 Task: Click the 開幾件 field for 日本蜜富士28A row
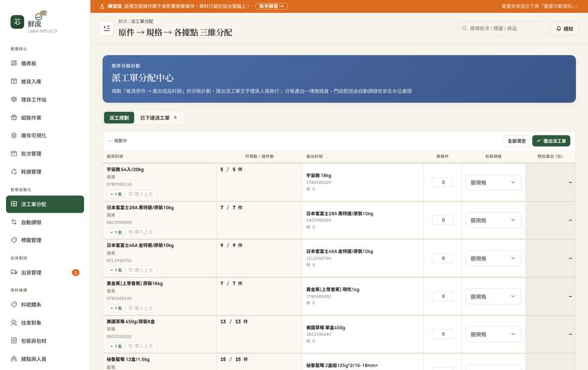(x=443, y=220)
